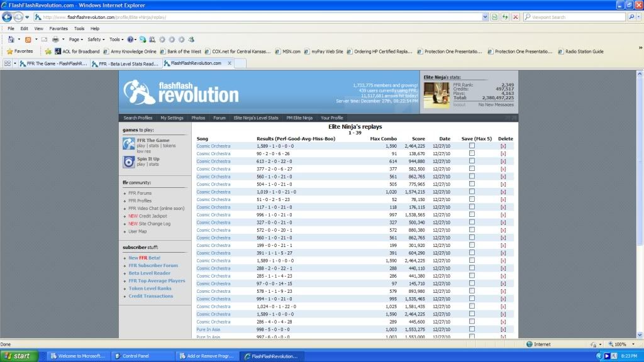Open the Safety dropdown menu
Image resolution: width=644 pixels, height=362 pixels.
(x=95, y=40)
